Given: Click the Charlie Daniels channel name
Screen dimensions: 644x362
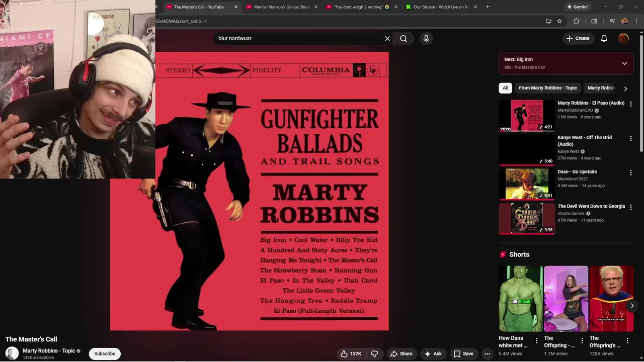Looking at the screenshot, I should point(571,213).
